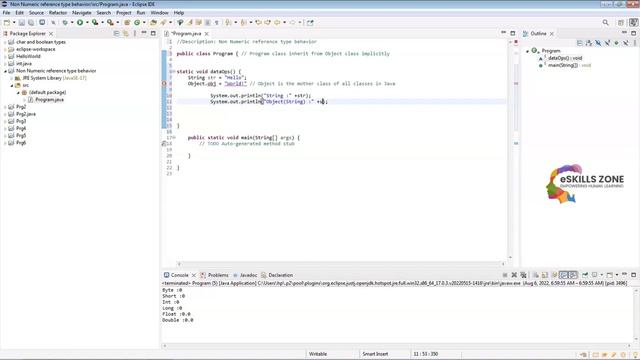Toggle Link with Editor in Package Explorer

coord(126,33)
